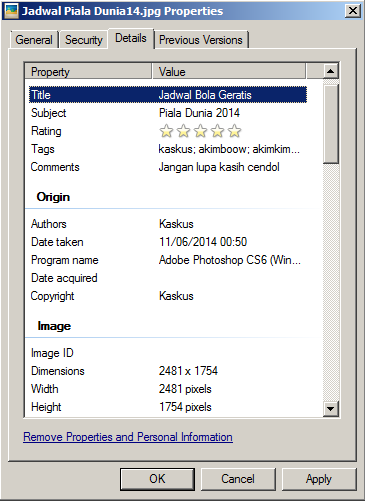This screenshot has height=501, width=365.
Task: Confirm with the OK button
Action: [x=157, y=479]
